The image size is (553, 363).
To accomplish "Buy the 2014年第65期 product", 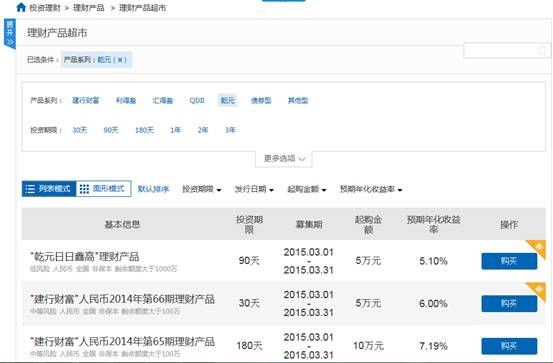I will tap(509, 346).
